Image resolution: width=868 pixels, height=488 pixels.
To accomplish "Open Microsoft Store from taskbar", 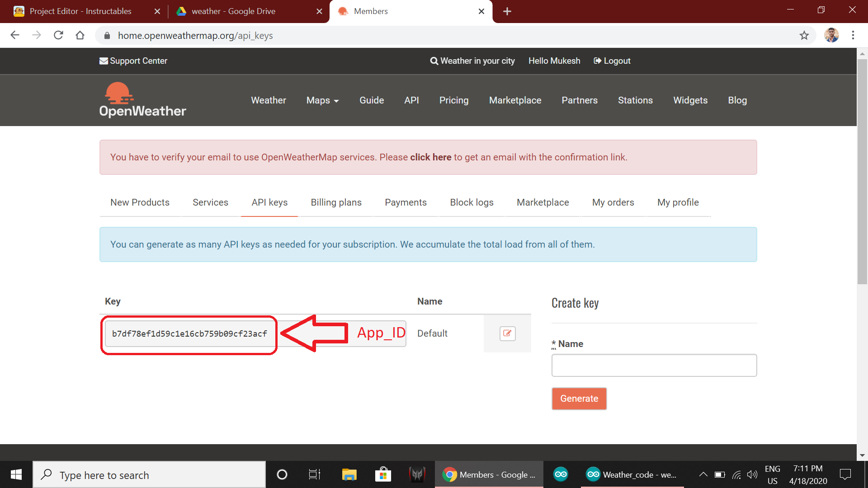I will pyautogui.click(x=383, y=474).
